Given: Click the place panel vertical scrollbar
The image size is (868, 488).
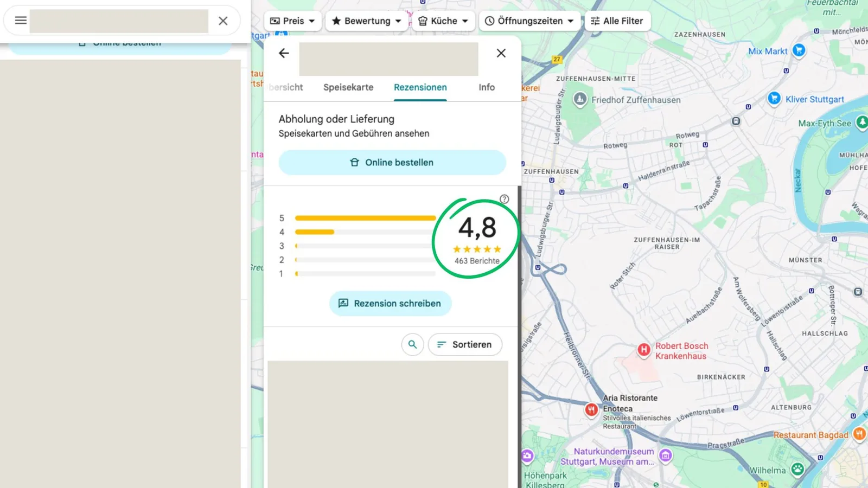Looking at the screenshot, I should [x=519, y=336].
